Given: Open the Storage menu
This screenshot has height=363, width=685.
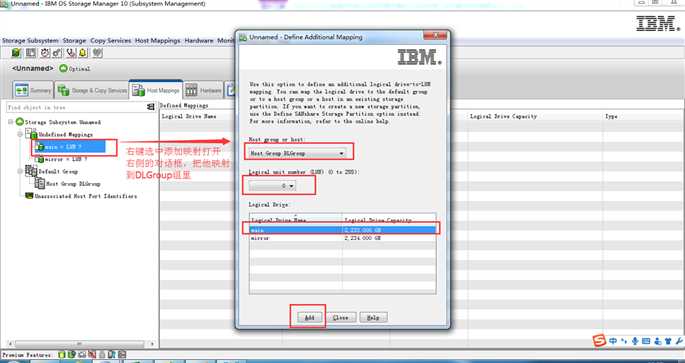Looking at the screenshot, I should click(74, 41).
